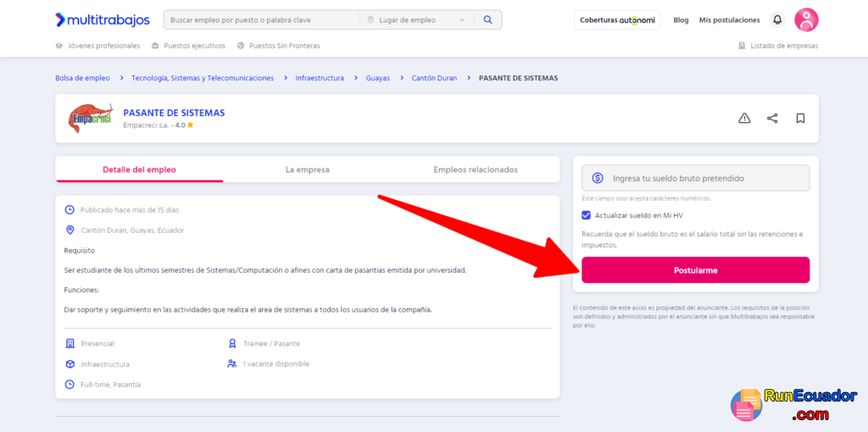Image resolution: width=868 pixels, height=432 pixels.
Task: Open Tecnología, Sistemas y Telecomunicaciones breadcrumb
Action: pyautogui.click(x=203, y=78)
